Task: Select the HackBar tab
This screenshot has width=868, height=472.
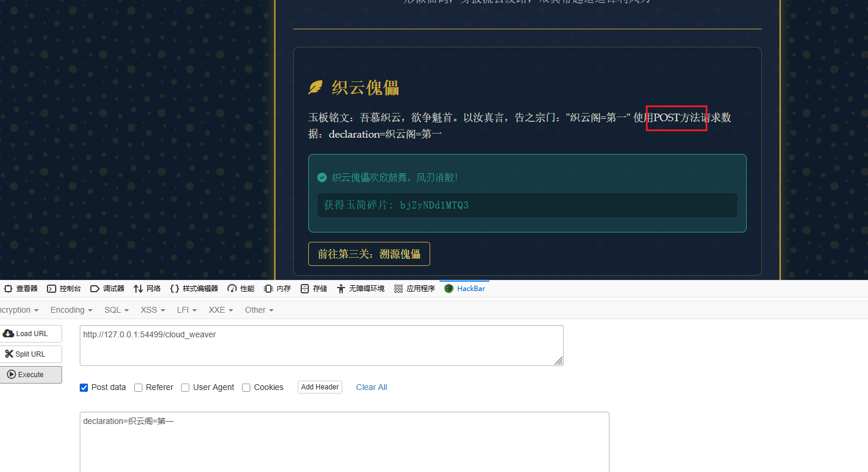Action: [x=465, y=289]
